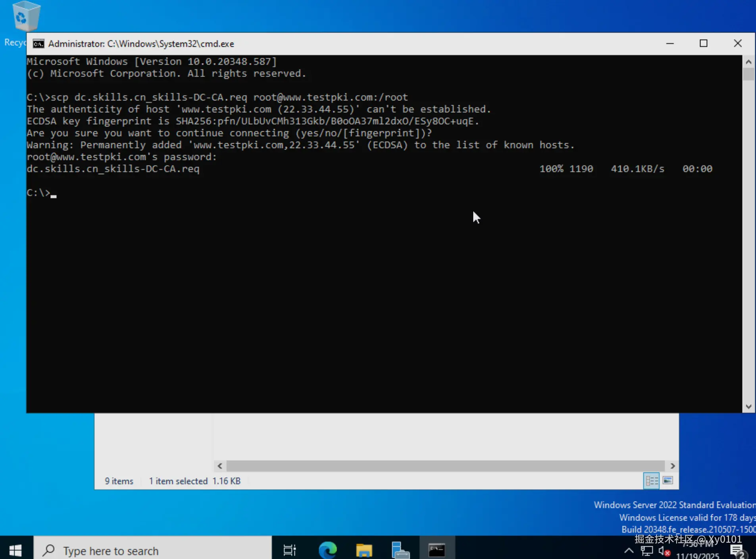The height and width of the screenshot is (559, 756).
Task: Switch Explorer window to details view
Action: (652, 481)
